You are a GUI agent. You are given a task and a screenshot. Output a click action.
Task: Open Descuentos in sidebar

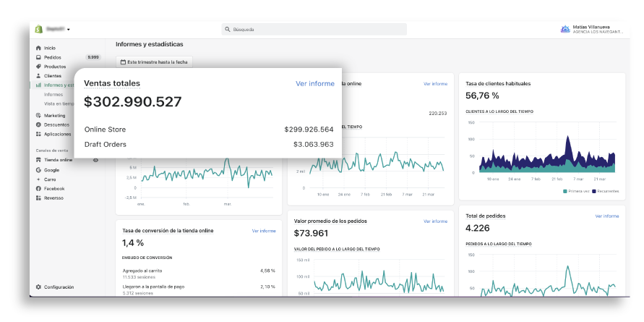56,124
